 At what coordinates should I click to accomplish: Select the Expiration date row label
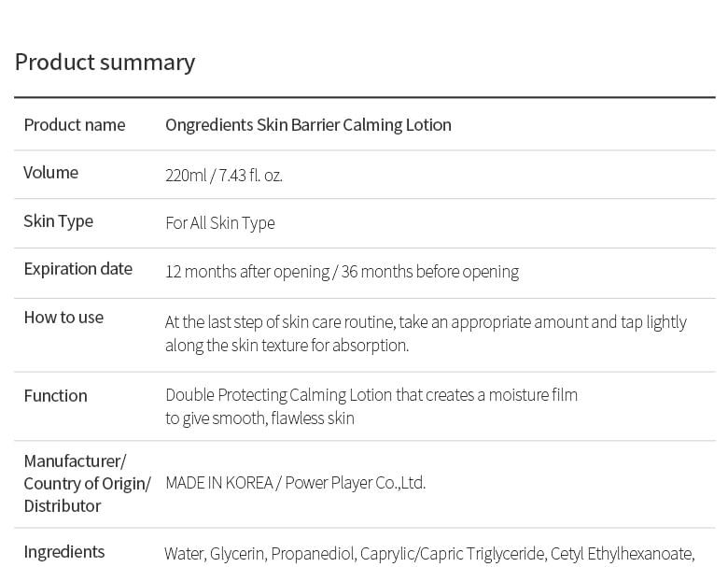pos(77,269)
